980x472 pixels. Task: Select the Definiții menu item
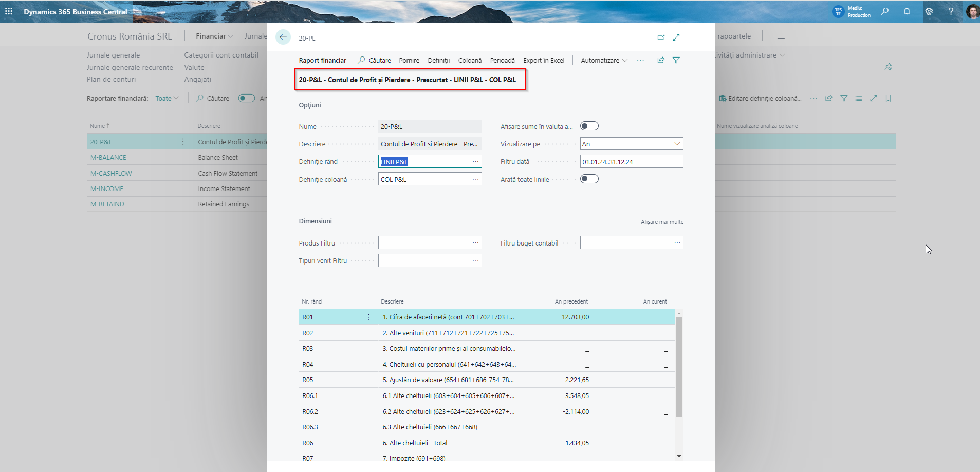tap(439, 60)
